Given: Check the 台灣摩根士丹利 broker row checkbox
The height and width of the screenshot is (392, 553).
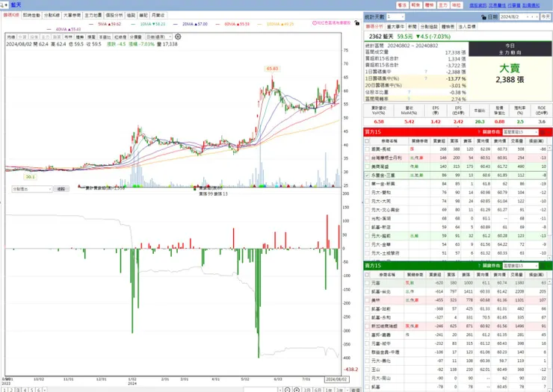Looking at the screenshot, I should point(367,158).
